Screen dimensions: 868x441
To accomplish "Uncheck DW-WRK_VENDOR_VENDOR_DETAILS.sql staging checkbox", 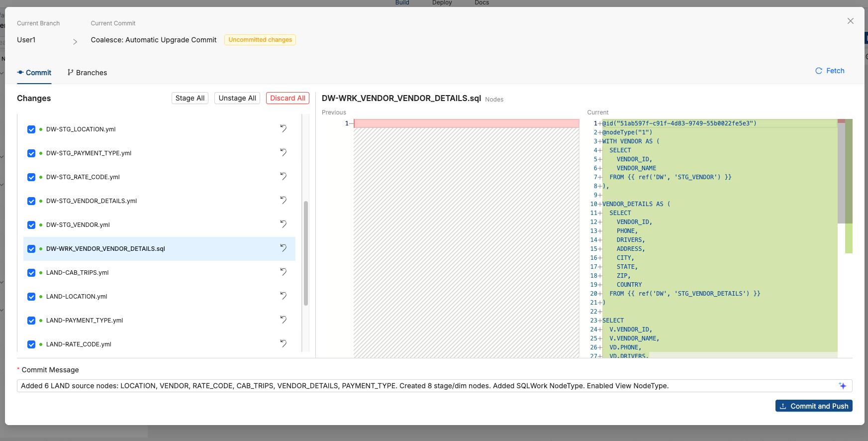I will 31,249.
